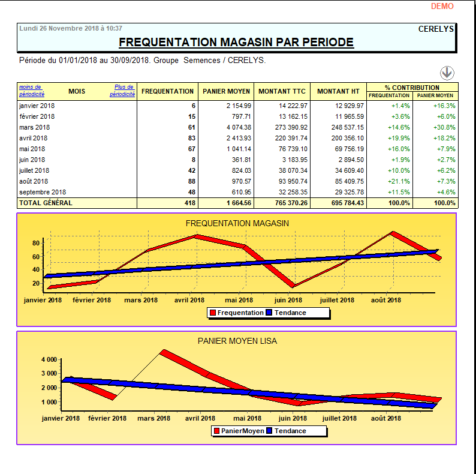The image size is (476, 474).
Task: Select the MONTANT TTC column header
Action: [x=282, y=91]
